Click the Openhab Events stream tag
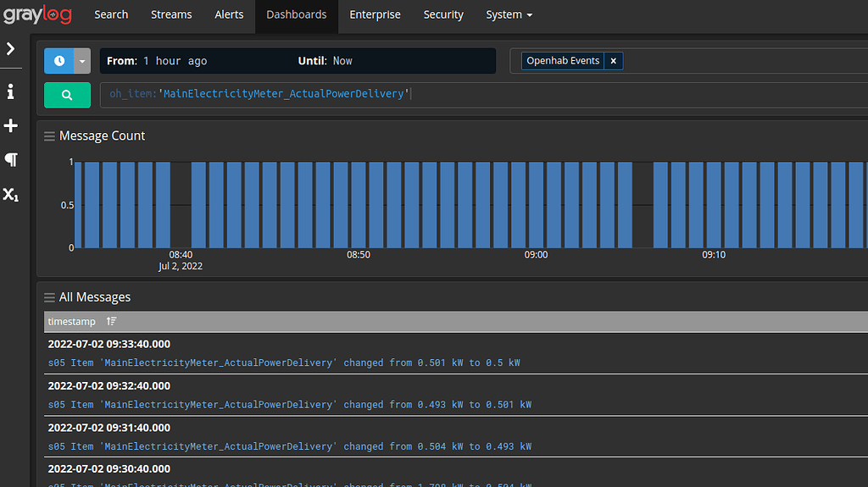 [563, 61]
